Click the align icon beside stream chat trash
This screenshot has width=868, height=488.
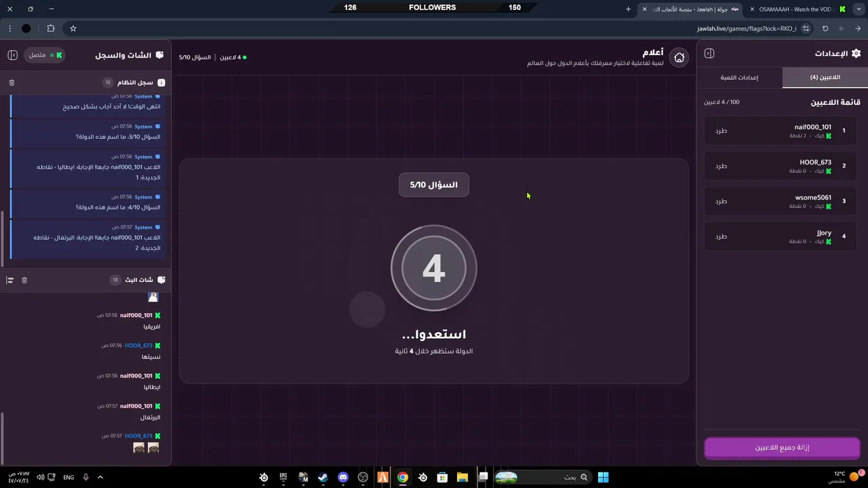click(9, 280)
